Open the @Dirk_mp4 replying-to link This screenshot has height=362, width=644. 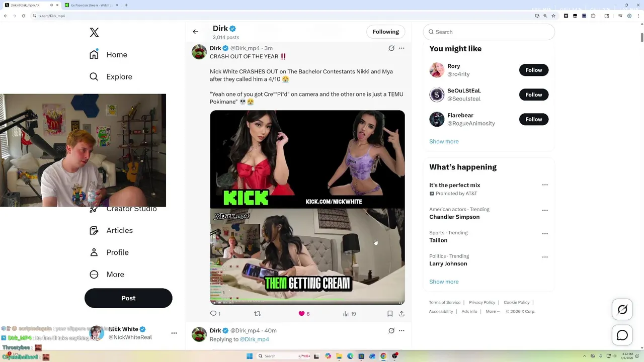pyautogui.click(x=255, y=339)
